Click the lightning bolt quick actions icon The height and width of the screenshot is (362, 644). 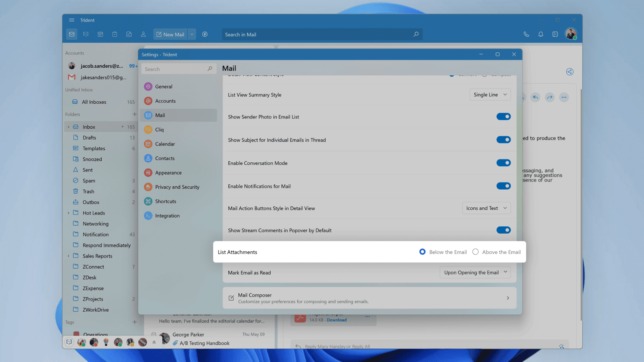coord(205,34)
